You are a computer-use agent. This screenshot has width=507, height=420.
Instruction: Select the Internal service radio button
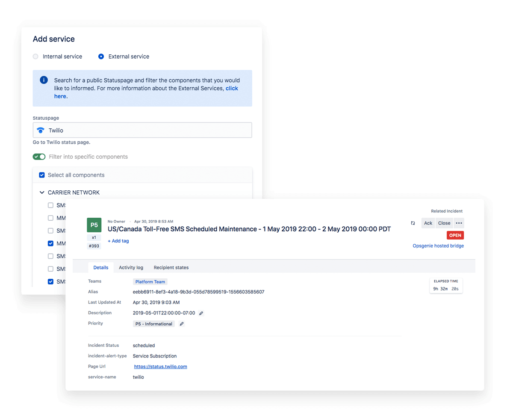pos(35,56)
